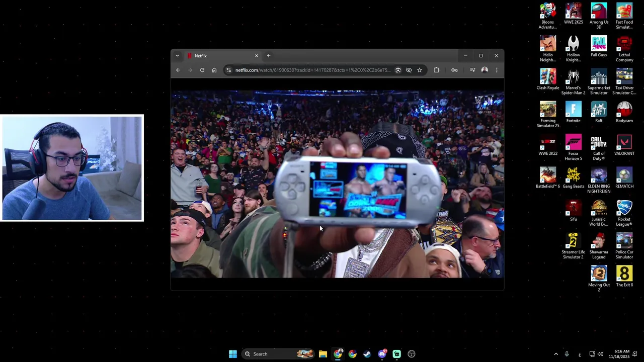Open the Hello Neighbor desktop shortcut
The height and width of the screenshot is (362, 644).
tap(548, 49)
